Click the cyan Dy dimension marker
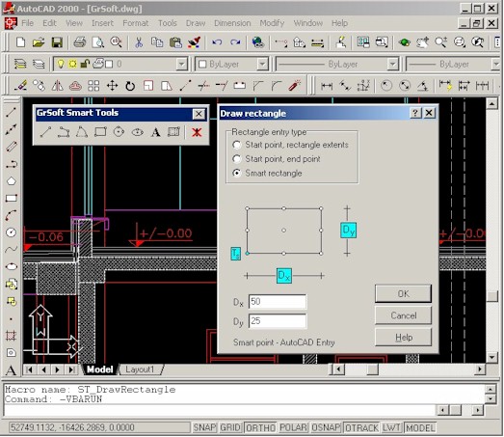Image resolution: width=504 pixels, height=437 pixels. (x=348, y=231)
